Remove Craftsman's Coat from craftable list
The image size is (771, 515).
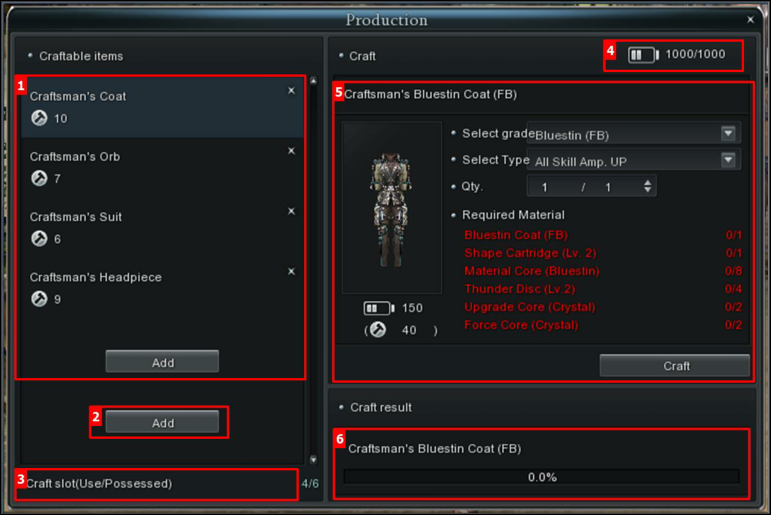point(291,91)
